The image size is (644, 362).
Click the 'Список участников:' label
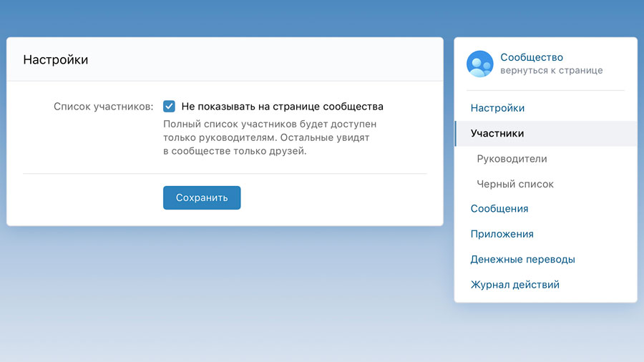[104, 107]
